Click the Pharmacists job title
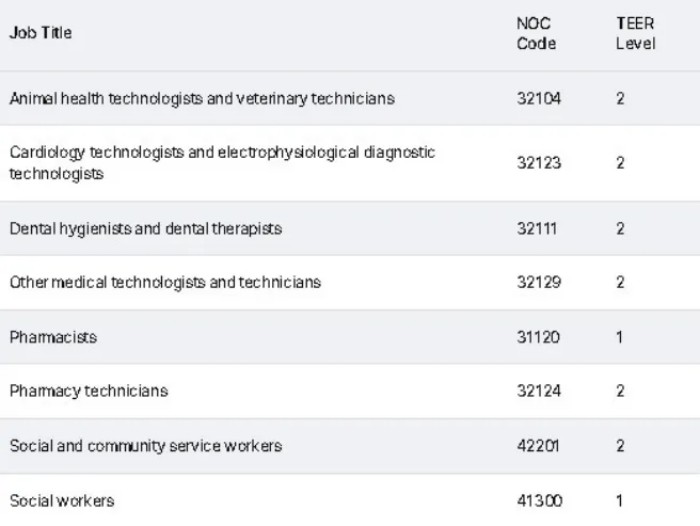Image resolution: width=700 pixels, height=526 pixels. (53, 337)
